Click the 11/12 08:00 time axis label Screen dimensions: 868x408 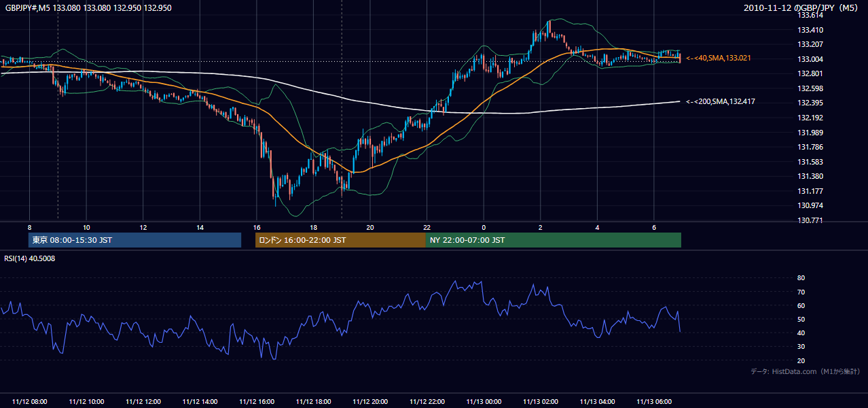coord(30,402)
